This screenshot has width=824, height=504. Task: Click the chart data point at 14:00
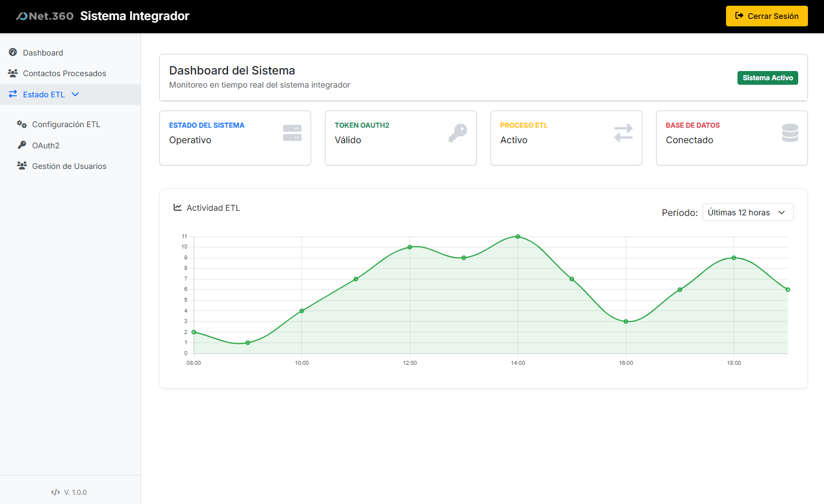(518, 237)
